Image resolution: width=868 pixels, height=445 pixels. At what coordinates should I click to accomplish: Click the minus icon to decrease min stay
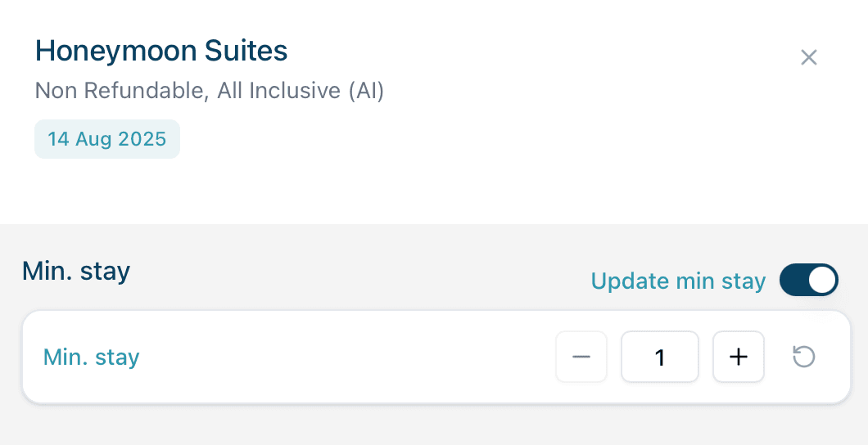coord(581,357)
